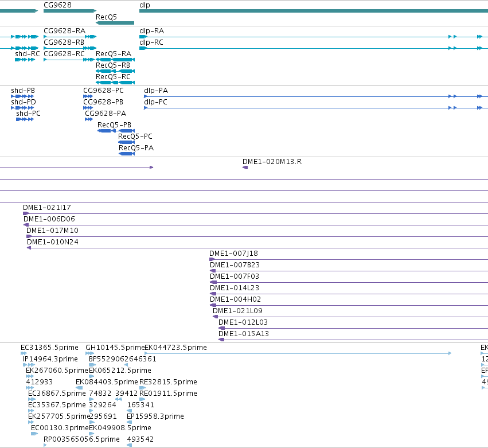Open the DME1-021L09 BAC label
The width and height of the screenshot is (488, 448).
pyautogui.click(x=237, y=311)
